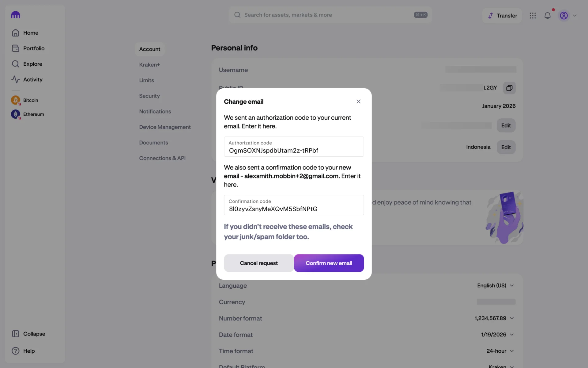Open the profile account menu
This screenshot has height=368, width=588.
[568, 16]
